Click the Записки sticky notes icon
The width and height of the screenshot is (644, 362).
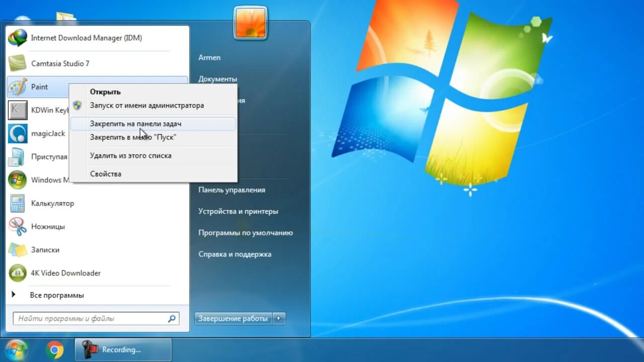(18, 249)
